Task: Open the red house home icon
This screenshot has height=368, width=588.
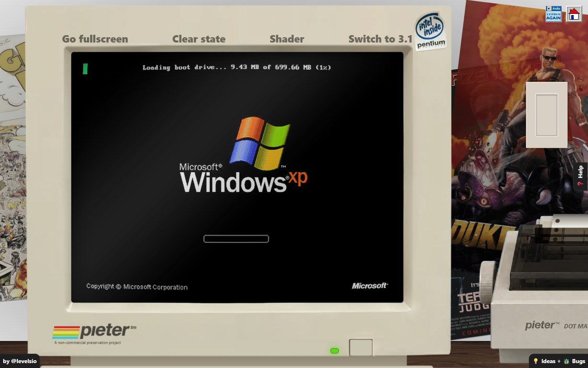Action: pyautogui.click(x=574, y=14)
